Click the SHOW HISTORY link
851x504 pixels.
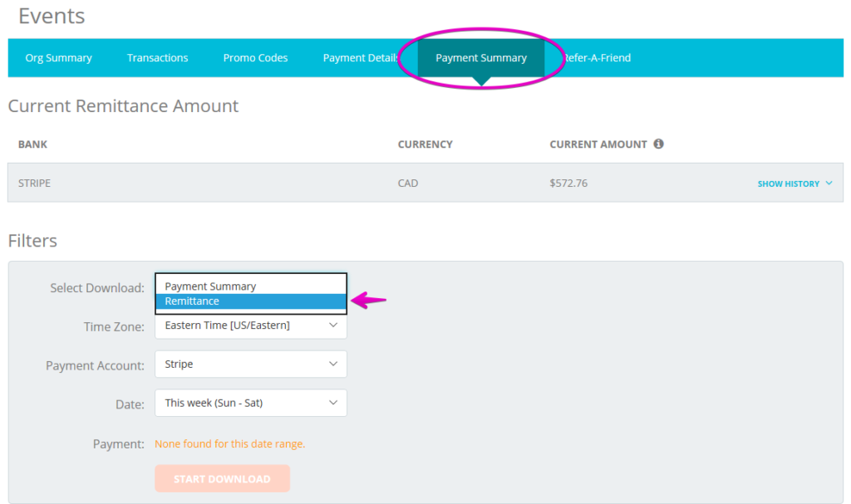(788, 183)
